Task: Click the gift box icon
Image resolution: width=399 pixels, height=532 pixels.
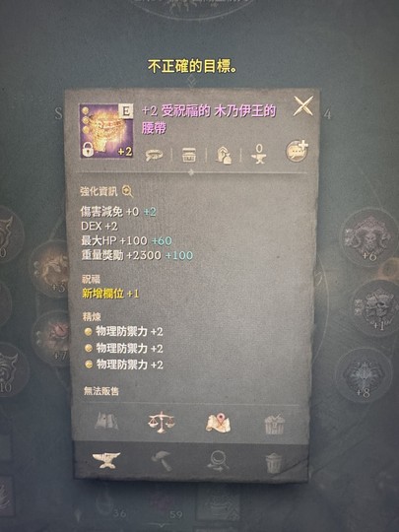Action: coord(274,424)
